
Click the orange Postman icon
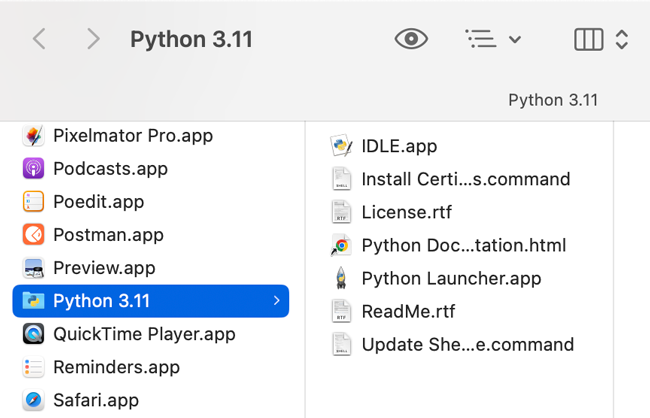pos(33,235)
